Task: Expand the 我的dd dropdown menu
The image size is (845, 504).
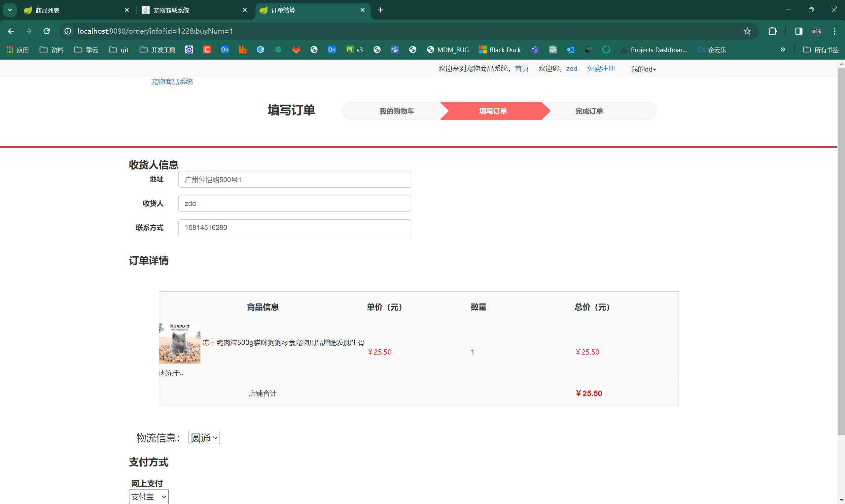Action: (643, 69)
